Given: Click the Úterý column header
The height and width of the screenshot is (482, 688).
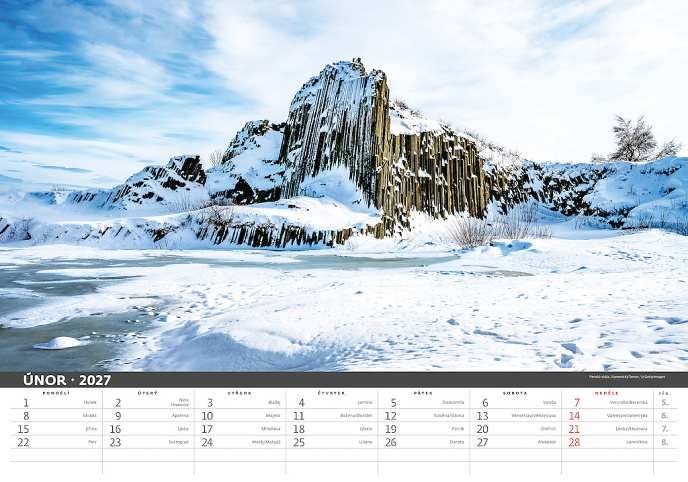Looking at the screenshot, I should point(148,393).
